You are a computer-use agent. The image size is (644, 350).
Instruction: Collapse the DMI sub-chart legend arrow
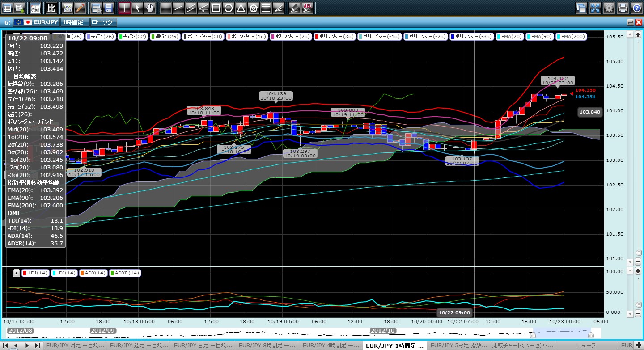(x=16, y=273)
